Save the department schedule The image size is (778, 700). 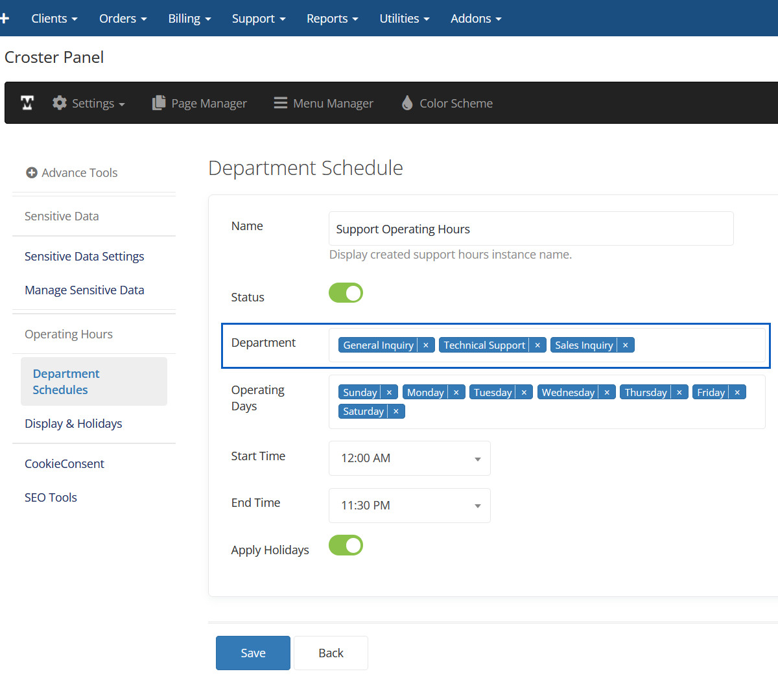253,653
